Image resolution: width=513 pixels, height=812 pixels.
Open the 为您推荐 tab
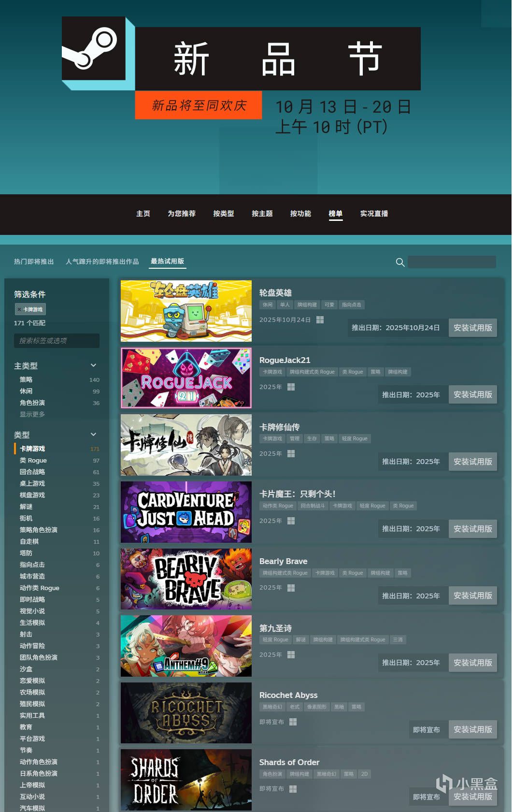point(182,214)
